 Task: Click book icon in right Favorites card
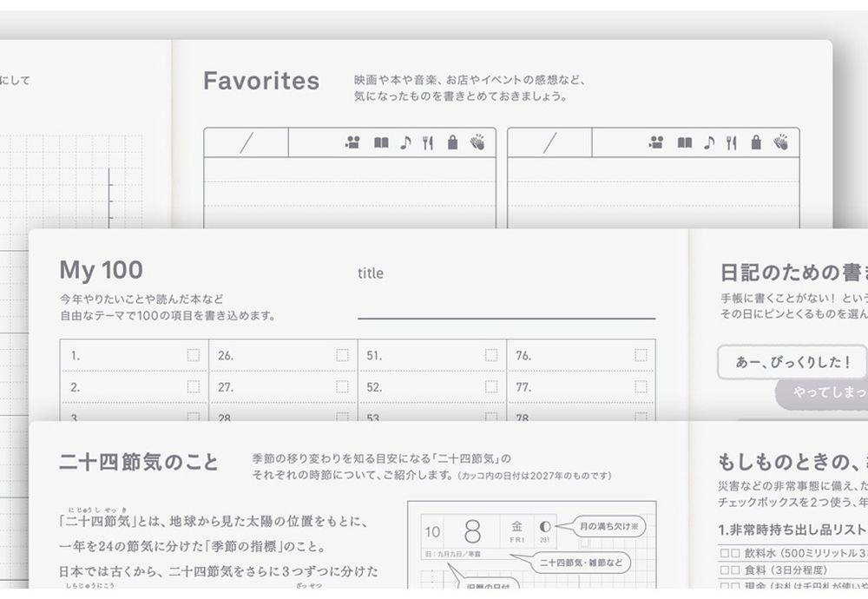[685, 143]
